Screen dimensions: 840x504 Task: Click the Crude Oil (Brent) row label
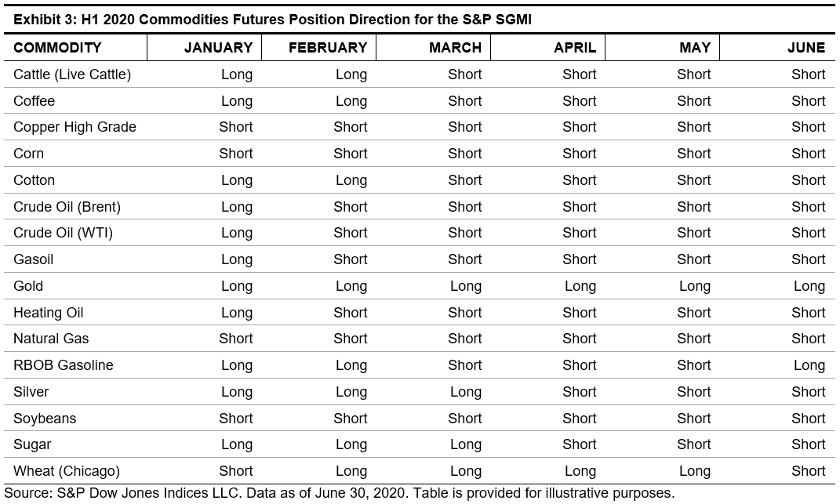67,207
